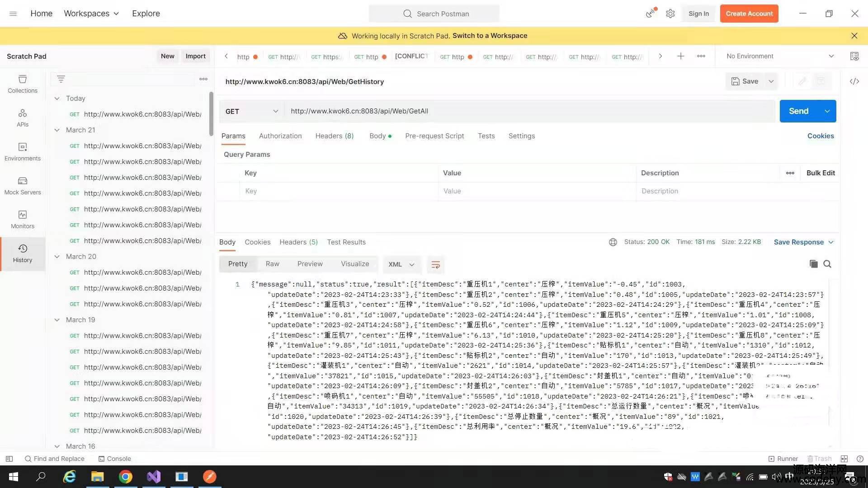Open tab options ellipsis menu
Image resolution: width=868 pixels, height=488 pixels.
tap(701, 56)
